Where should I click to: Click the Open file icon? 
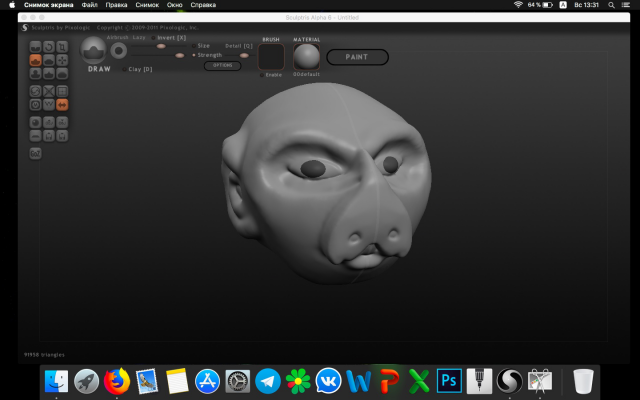pos(49,136)
